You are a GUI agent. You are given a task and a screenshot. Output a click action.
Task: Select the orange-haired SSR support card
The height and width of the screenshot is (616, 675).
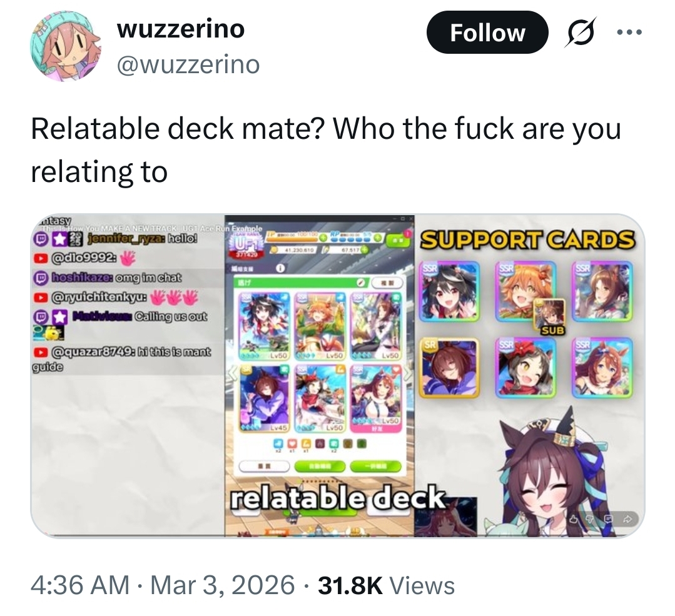pos(525,292)
